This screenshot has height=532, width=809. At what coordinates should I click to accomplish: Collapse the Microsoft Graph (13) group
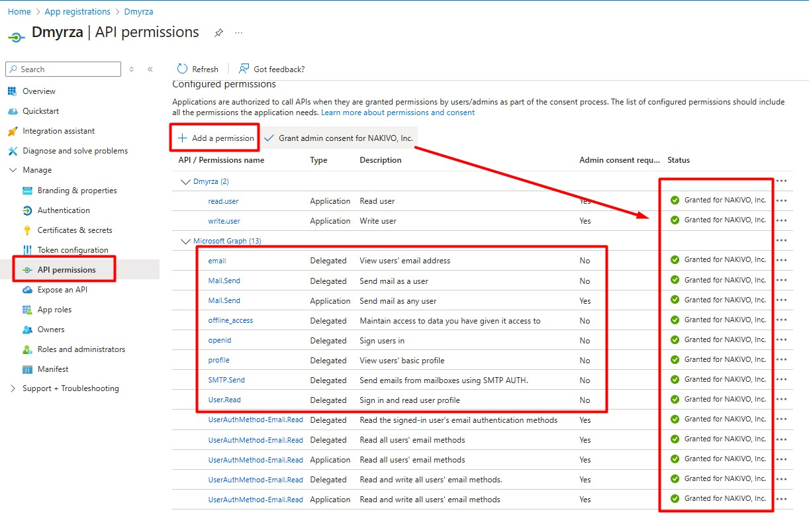[x=185, y=241]
